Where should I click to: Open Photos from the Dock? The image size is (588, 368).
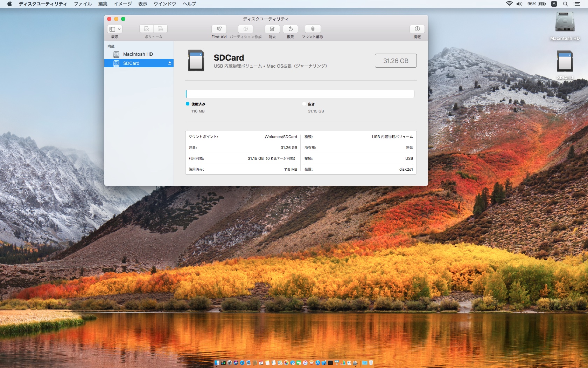286,363
